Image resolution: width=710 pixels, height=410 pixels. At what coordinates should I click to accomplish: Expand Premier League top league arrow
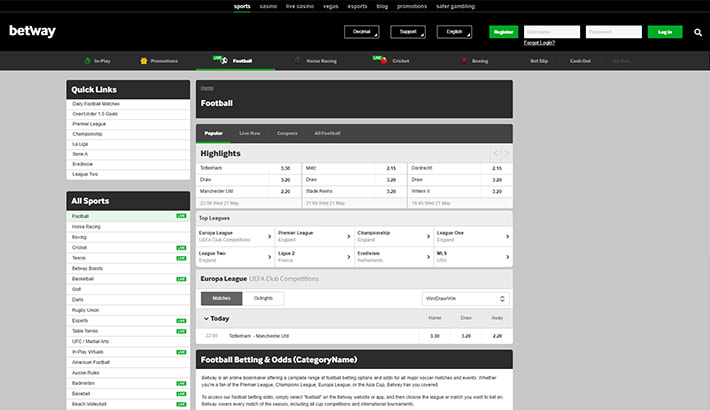click(x=349, y=236)
